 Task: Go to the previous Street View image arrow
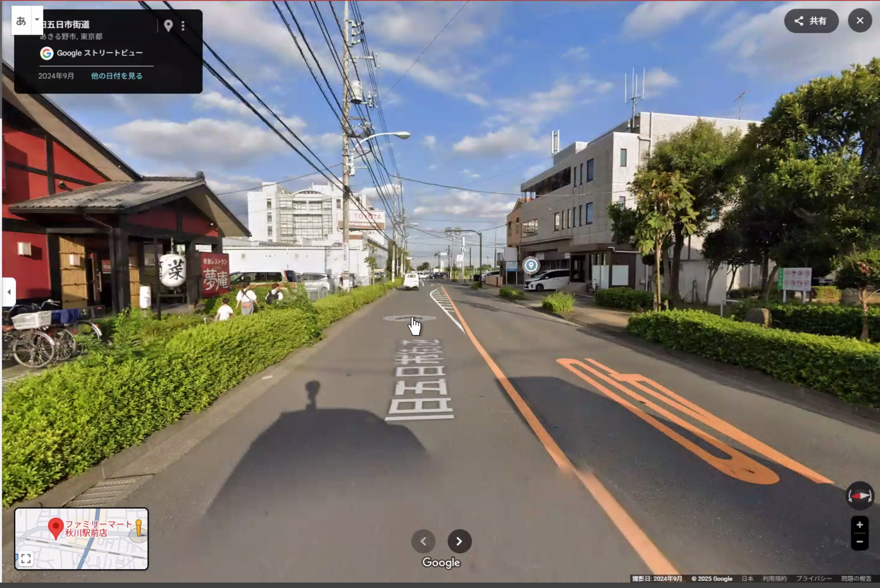click(423, 541)
